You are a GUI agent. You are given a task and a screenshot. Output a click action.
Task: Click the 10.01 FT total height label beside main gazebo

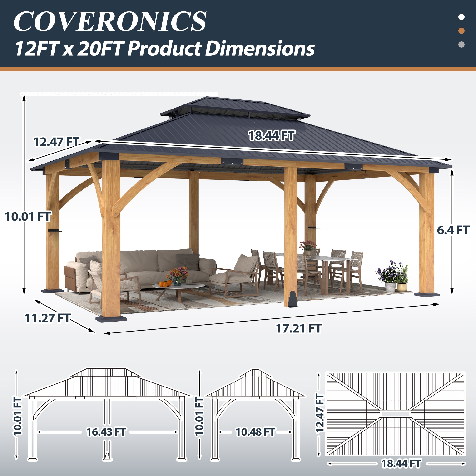coord(28,217)
